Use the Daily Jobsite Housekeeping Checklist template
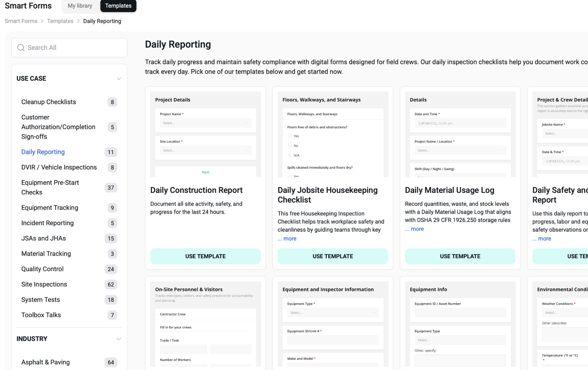This screenshot has width=588, height=370. [x=333, y=256]
